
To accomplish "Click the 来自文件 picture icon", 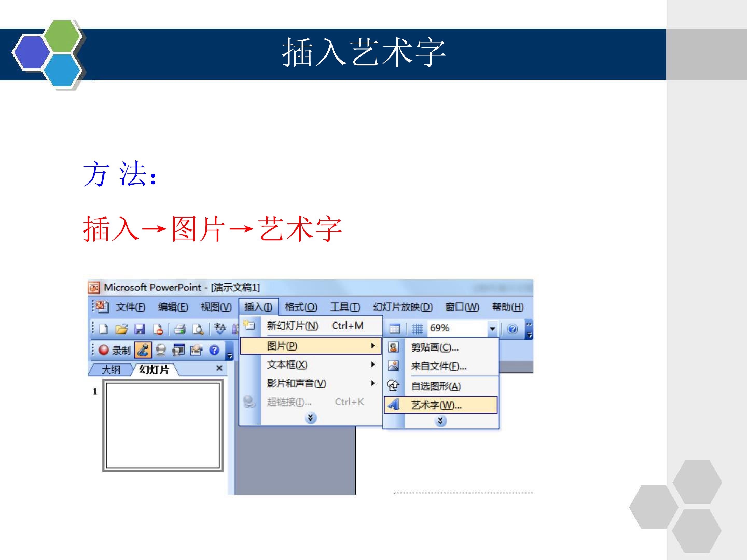I will click(x=393, y=366).
